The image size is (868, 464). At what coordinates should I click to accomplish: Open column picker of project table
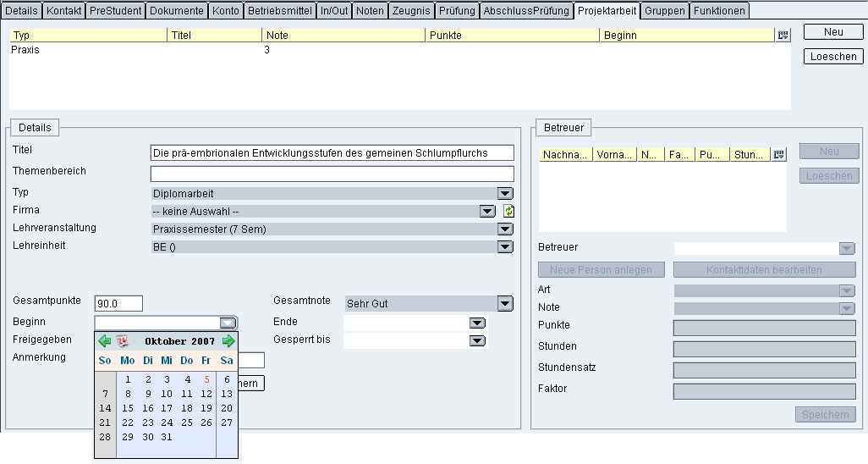point(783,36)
